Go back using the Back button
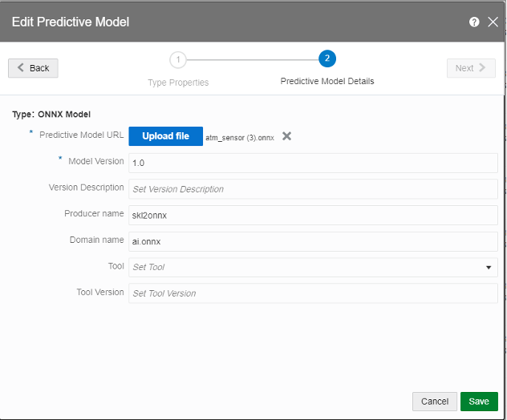The height and width of the screenshot is (420, 507). [x=33, y=68]
